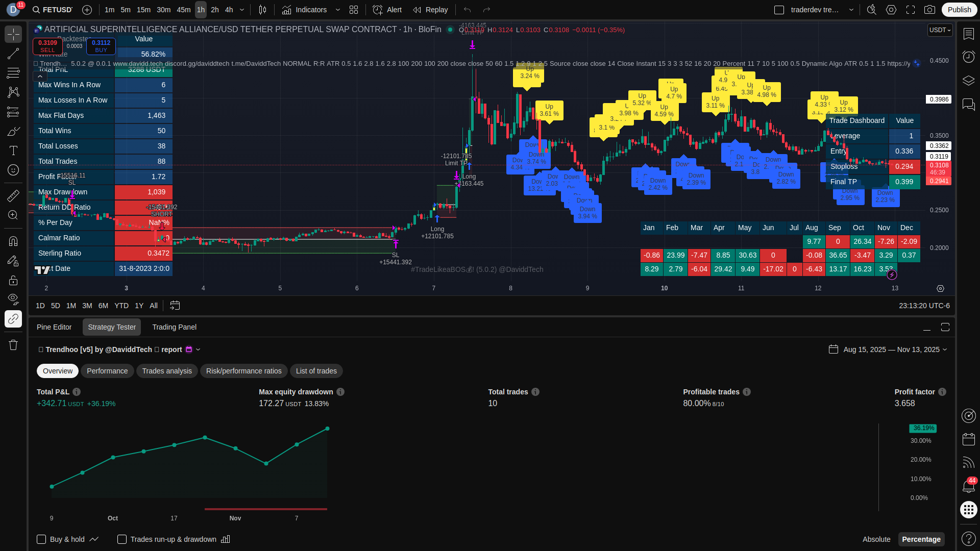Expand the timeframe interval dropdown arrow

pos(242,10)
